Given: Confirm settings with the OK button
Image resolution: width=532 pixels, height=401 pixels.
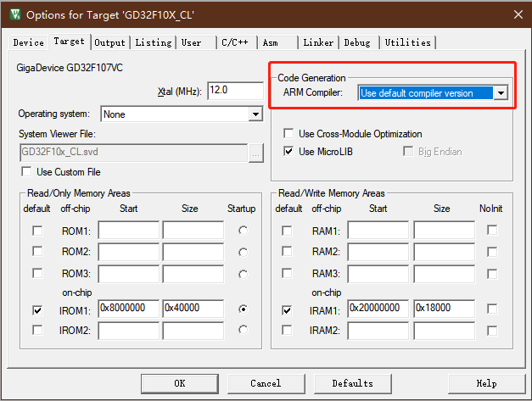Looking at the screenshot, I should point(180,383).
